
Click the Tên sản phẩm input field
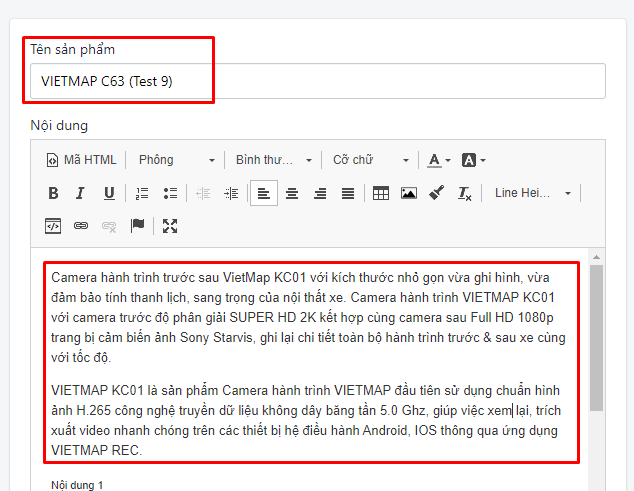tap(318, 81)
